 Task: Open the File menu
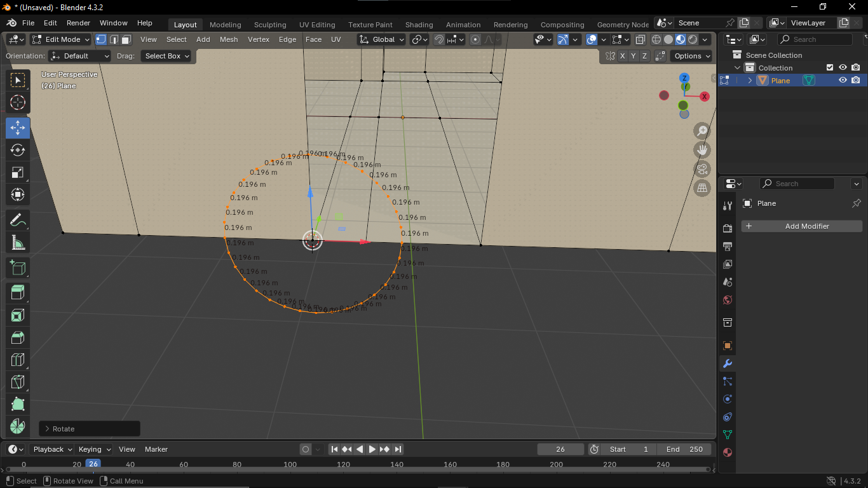(28, 23)
